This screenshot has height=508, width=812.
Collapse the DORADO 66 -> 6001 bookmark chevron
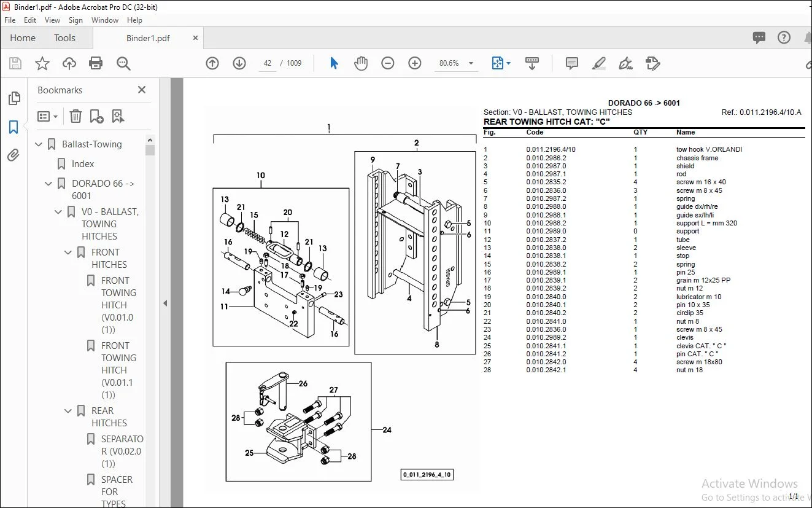click(49, 184)
